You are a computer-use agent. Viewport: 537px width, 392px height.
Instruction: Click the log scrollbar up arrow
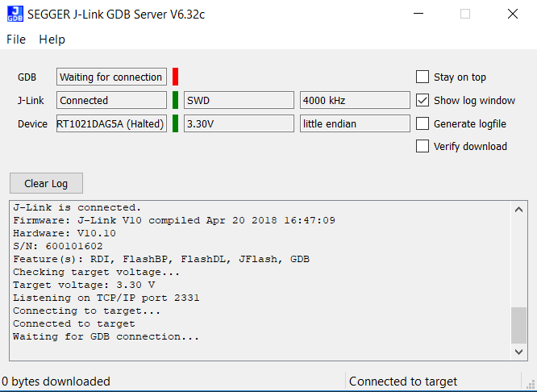click(519, 208)
